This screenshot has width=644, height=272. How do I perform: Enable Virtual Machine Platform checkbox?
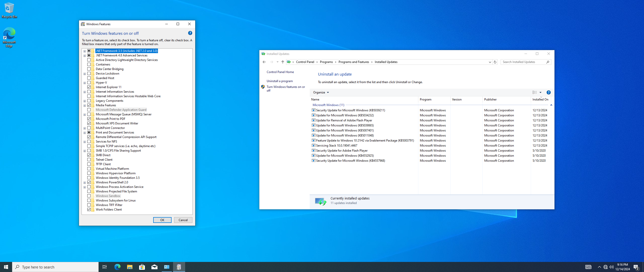tap(89, 169)
